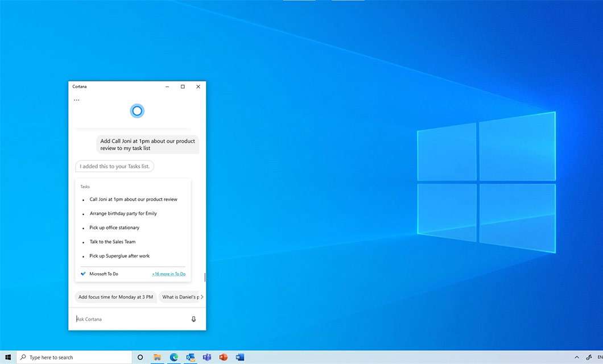Focus the Ask Cortana input field
Viewport: 603px width, 364px height.
131,319
